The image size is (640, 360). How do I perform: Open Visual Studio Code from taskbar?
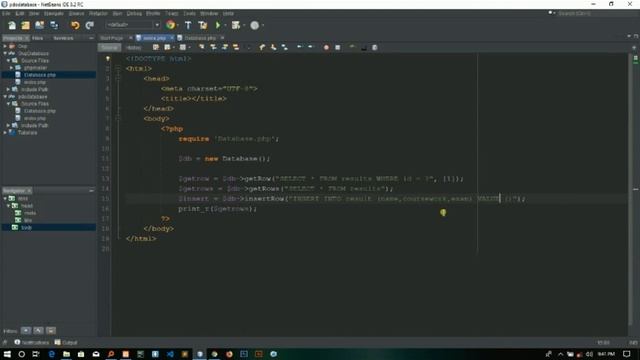pyautogui.click(x=170, y=354)
